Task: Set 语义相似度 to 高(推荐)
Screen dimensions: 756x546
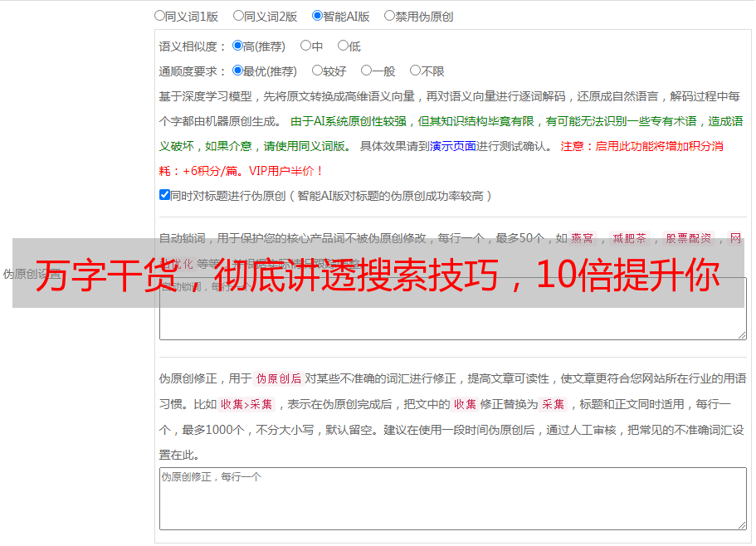Action: click(237, 46)
